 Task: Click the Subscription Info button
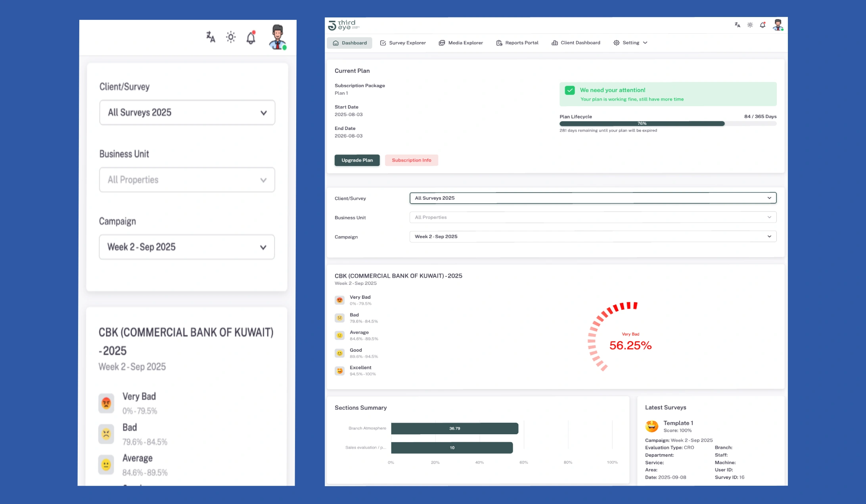click(x=411, y=160)
